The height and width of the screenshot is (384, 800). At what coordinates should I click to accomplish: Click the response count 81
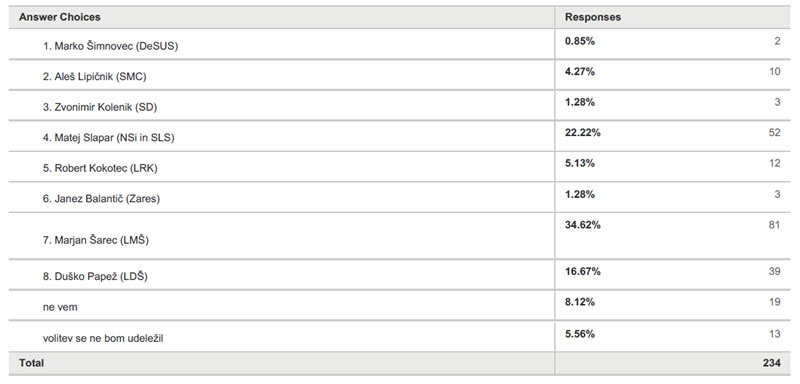click(774, 224)
